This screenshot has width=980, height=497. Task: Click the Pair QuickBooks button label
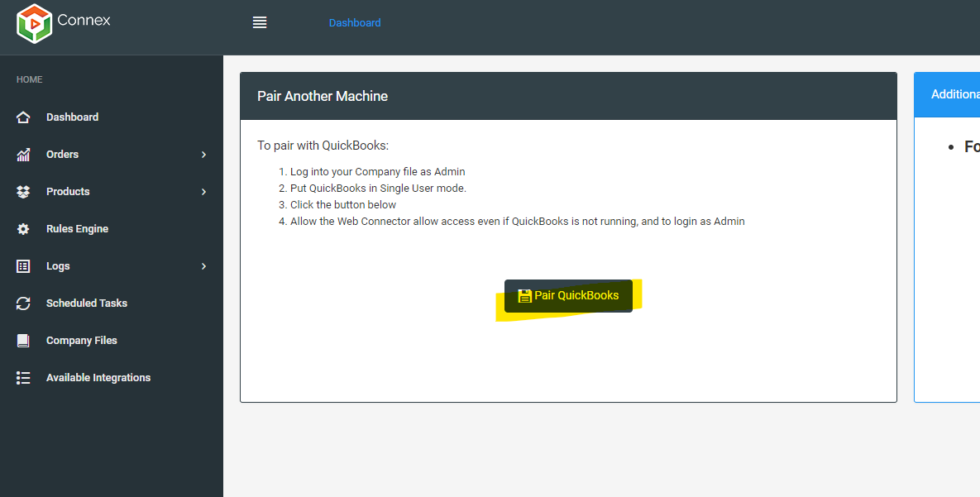pyautogui.click(x=576, y=296)
